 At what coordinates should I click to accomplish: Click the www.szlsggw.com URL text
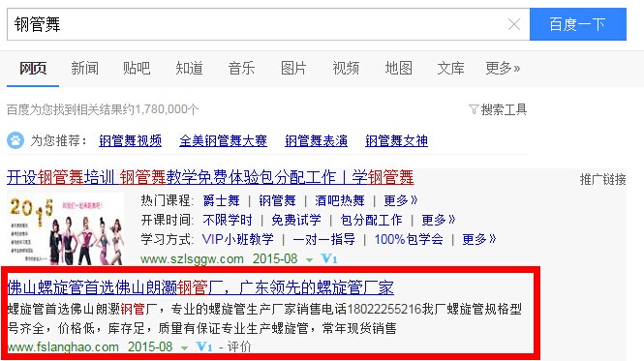(192, 259)
